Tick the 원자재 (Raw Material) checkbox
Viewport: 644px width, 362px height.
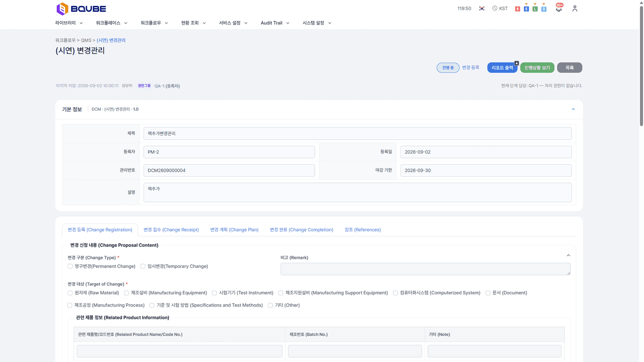coord(70,293)
